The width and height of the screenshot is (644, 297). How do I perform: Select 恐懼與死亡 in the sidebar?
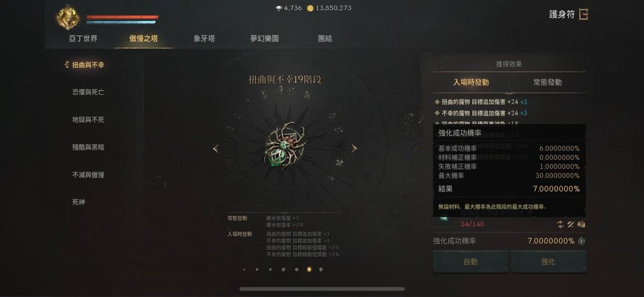[88, 92]
